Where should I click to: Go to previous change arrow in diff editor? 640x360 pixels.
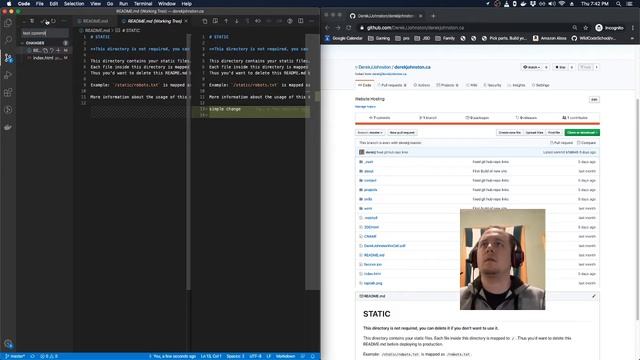click(226, 21)
